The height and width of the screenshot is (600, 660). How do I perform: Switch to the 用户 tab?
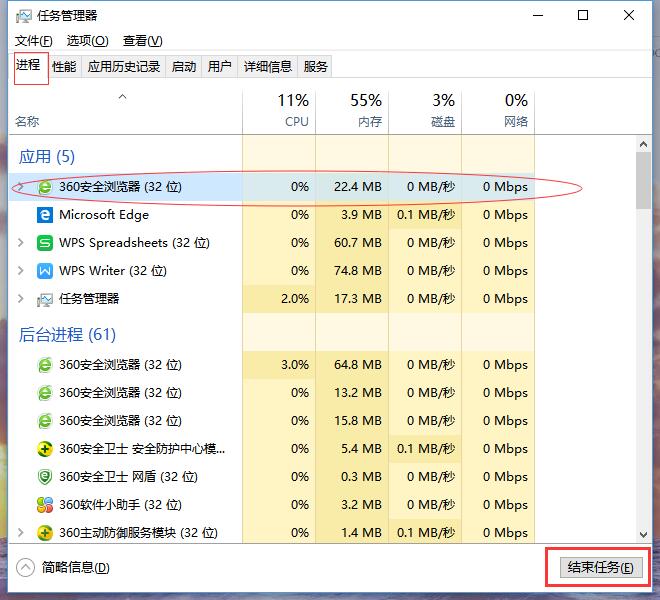point(220,67)
